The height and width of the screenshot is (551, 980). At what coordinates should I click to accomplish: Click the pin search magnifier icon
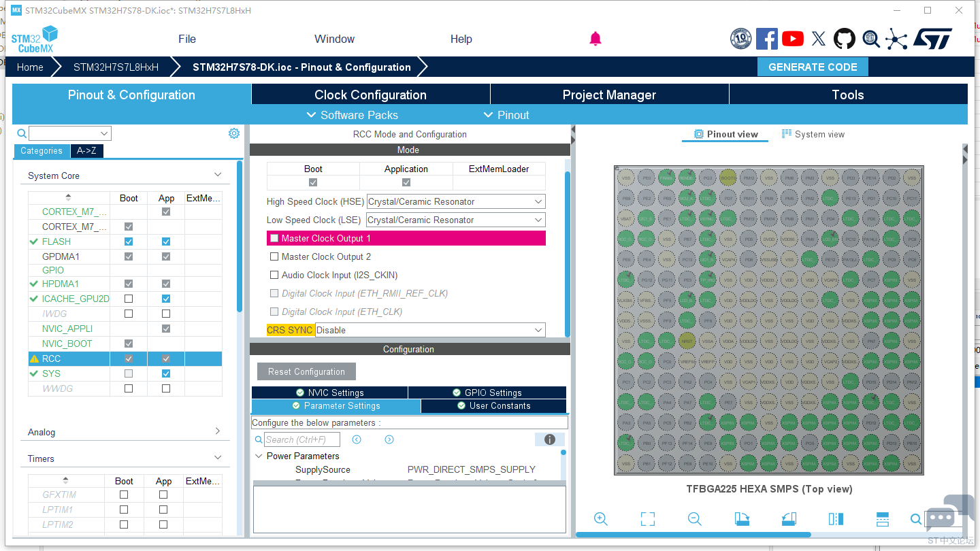pos(917,519)
